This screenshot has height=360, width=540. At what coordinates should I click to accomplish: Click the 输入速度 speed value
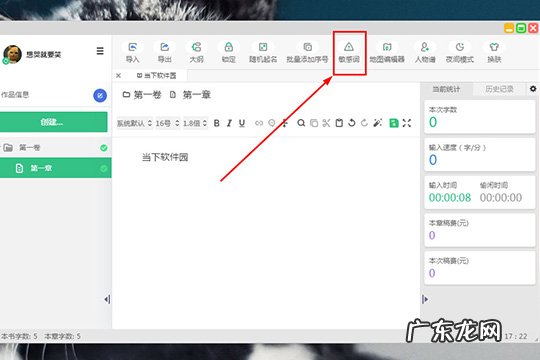[x=433, y=160]
